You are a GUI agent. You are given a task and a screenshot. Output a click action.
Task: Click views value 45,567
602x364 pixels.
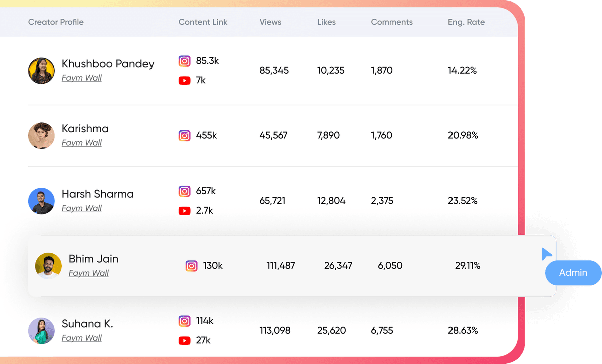pyautogui.click(x=274, y=136)
